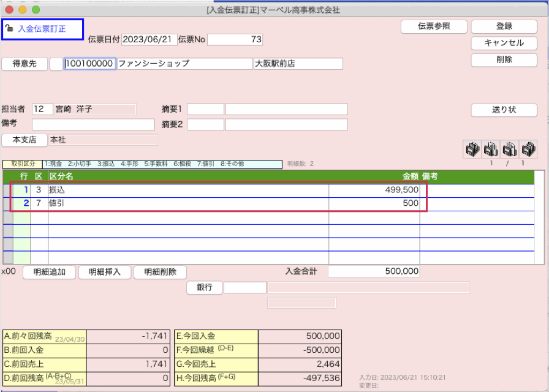Click the unlocked padlock icon
This screenshot has width=549, height=392.
click(9, 28)
